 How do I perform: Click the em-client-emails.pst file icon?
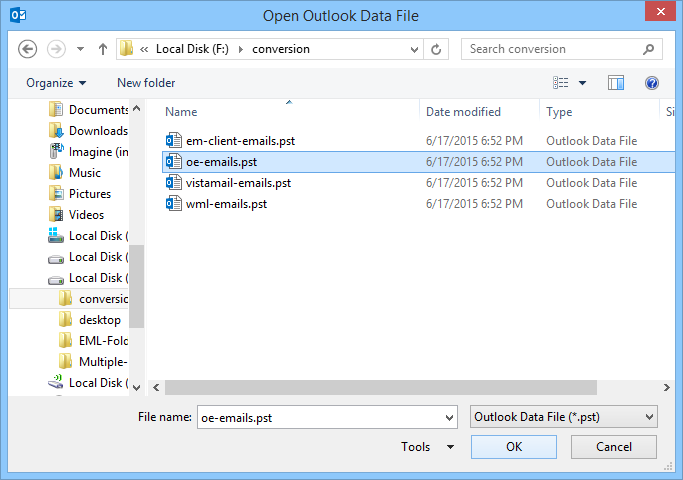pyautogui.click(x=174, y=141)
